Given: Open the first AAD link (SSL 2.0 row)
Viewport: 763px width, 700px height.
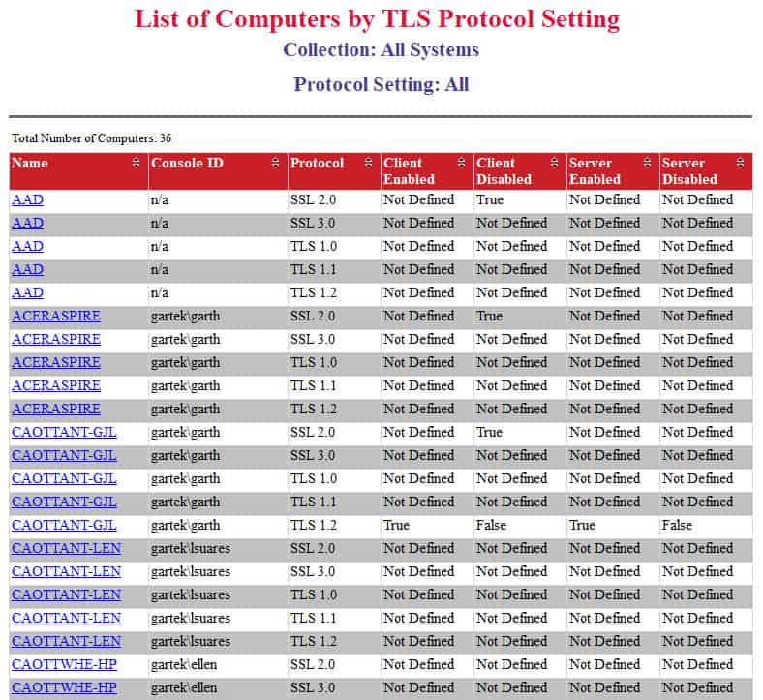Looking at the screenshot, I should (x=28, y=199).
